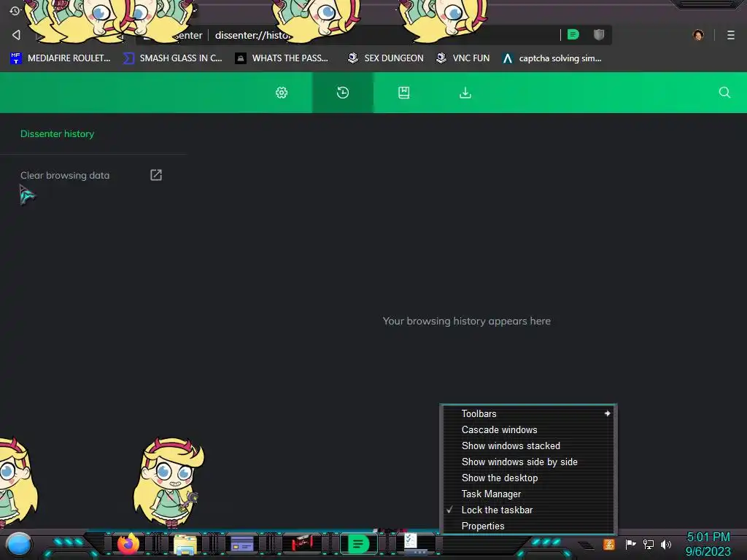Open the Bookmarks tab icon
Viewport: 747px width, 560px height.
[404, 93]
